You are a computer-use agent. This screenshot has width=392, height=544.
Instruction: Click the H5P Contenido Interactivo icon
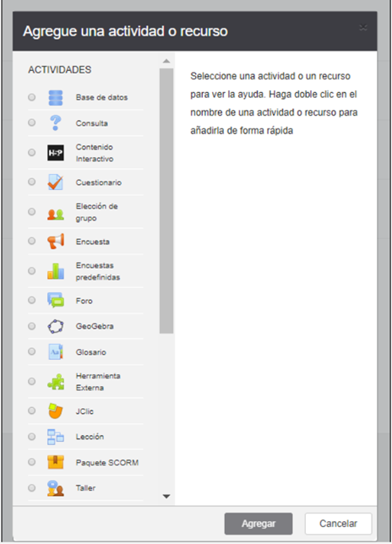(x=56, y=153)
